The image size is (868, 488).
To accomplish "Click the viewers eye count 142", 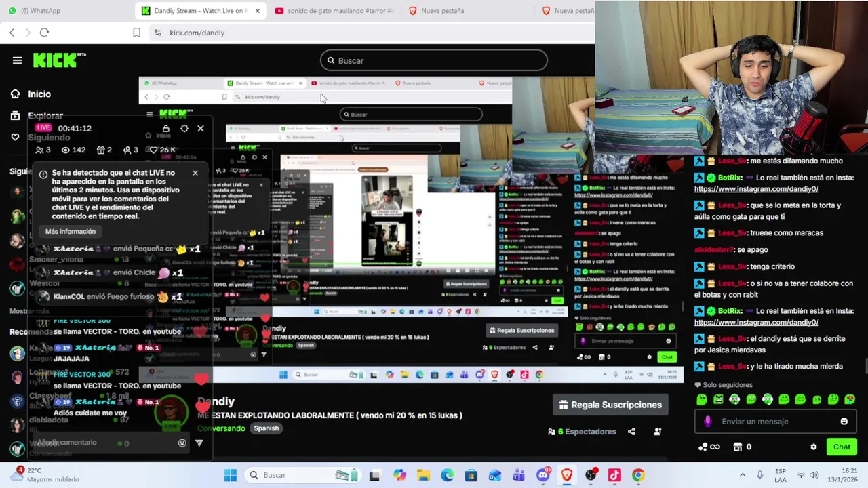I will coord(73,150).
